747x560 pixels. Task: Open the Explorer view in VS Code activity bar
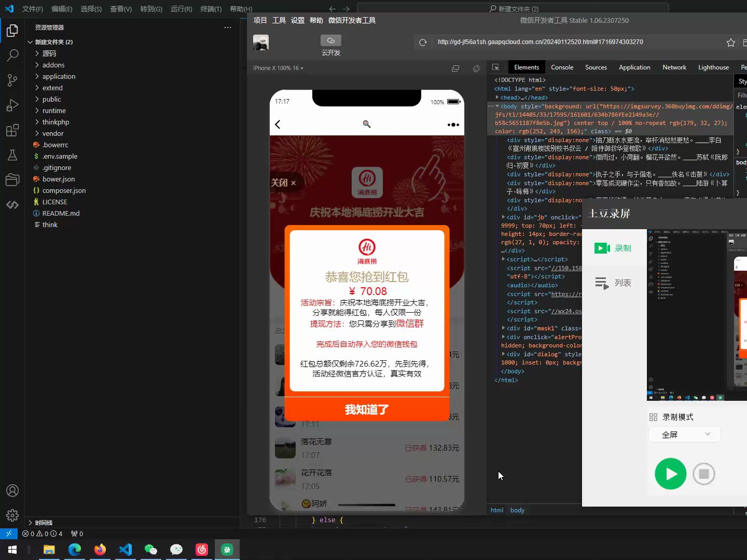click(x=12, y=31)
